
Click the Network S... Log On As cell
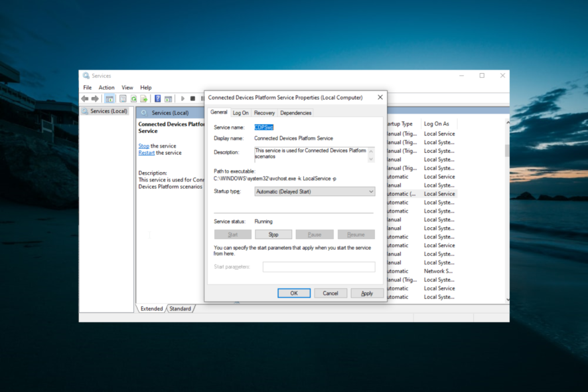438,271
